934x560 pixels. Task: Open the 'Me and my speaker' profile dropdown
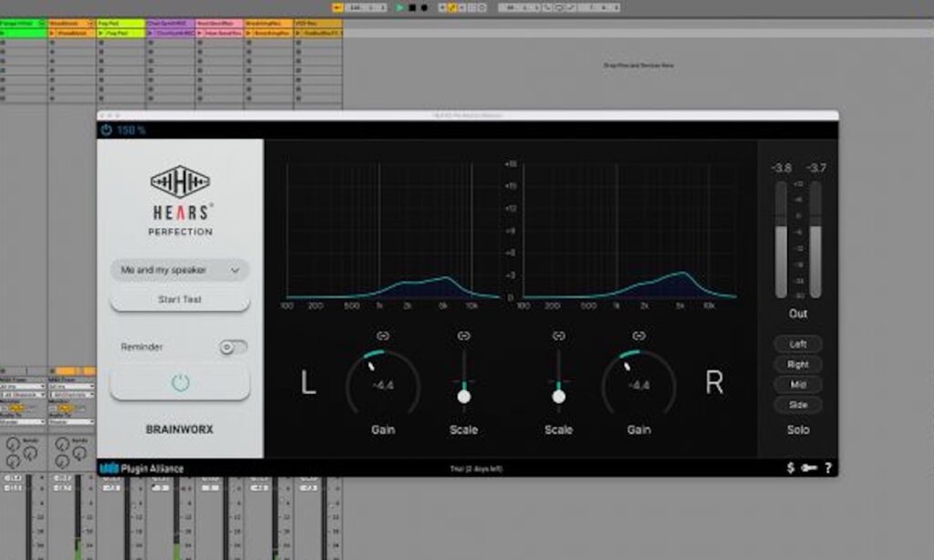pyautogui.click(x=180, y=270)
